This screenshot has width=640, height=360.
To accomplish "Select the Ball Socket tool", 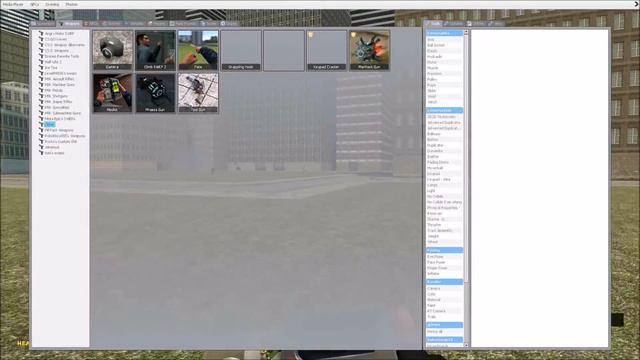I will pos(444,45).
